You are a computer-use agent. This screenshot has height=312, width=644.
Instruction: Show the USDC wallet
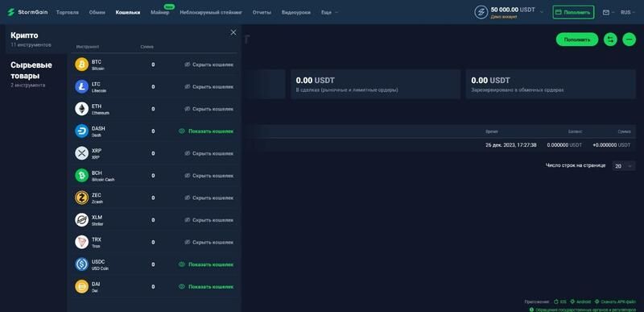pyautogui.click(x=206, y=264)
